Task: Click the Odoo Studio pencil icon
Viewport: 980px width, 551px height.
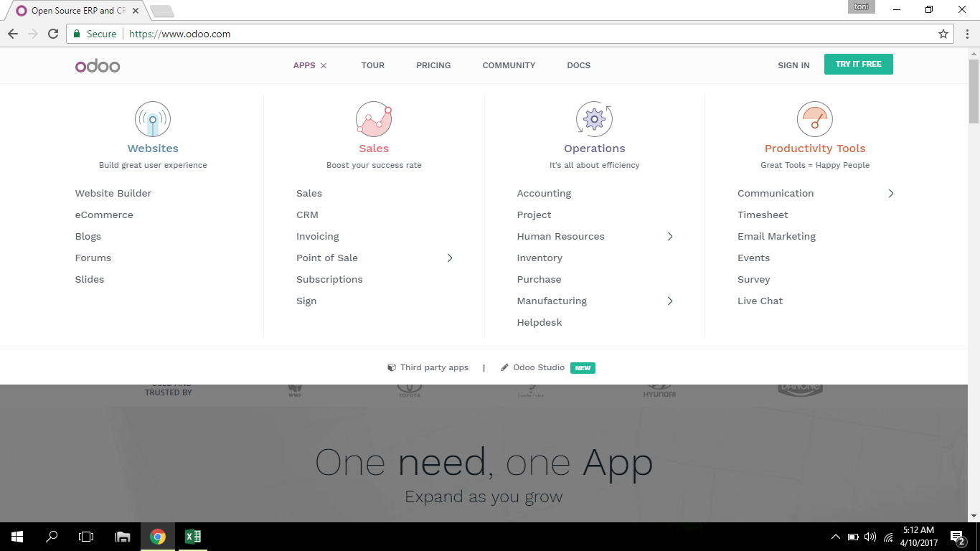Action: tap(505, 367)
